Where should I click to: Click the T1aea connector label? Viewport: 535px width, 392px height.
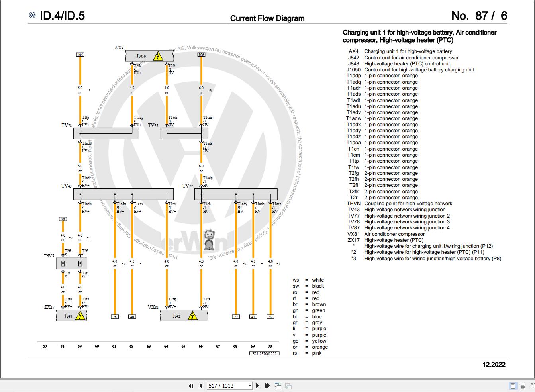coord(277,204)
